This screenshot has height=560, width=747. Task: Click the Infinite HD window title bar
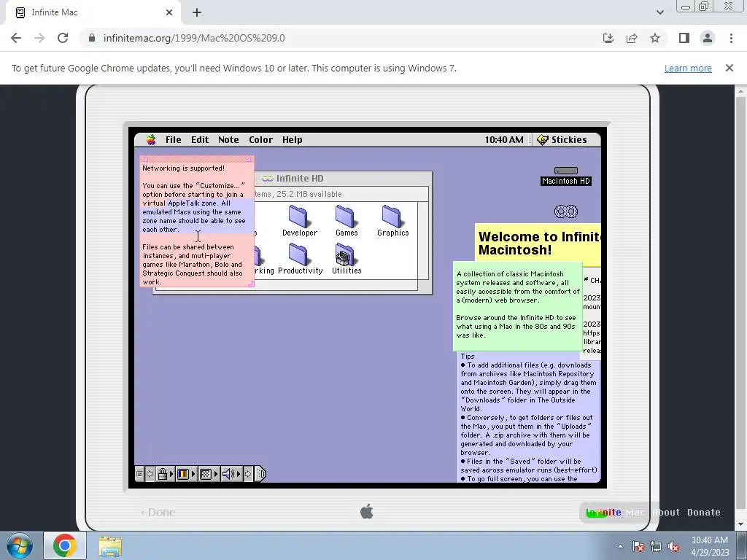tap(343, 178)
